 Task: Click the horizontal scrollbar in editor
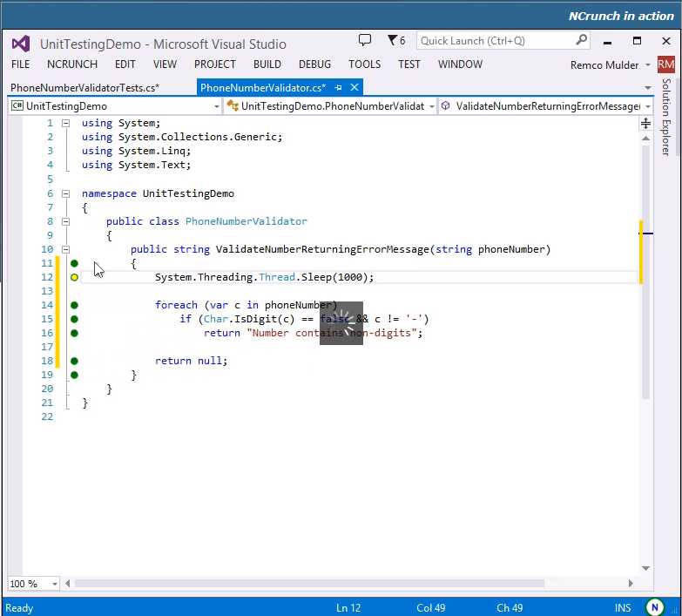click(348, 583)
